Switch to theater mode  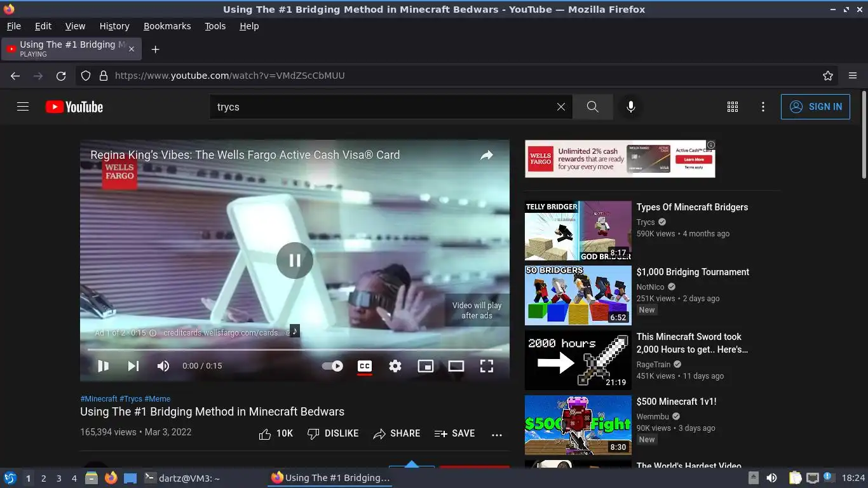click(x=456, y=366)
